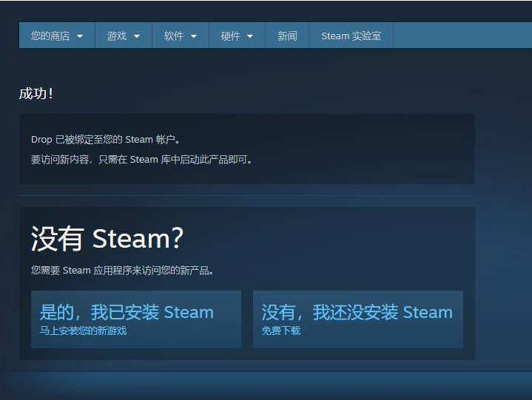The width and height of the screenshot is (532, 400).
Task: Open the 您的商店 store menu
Action: click(57, 35)
